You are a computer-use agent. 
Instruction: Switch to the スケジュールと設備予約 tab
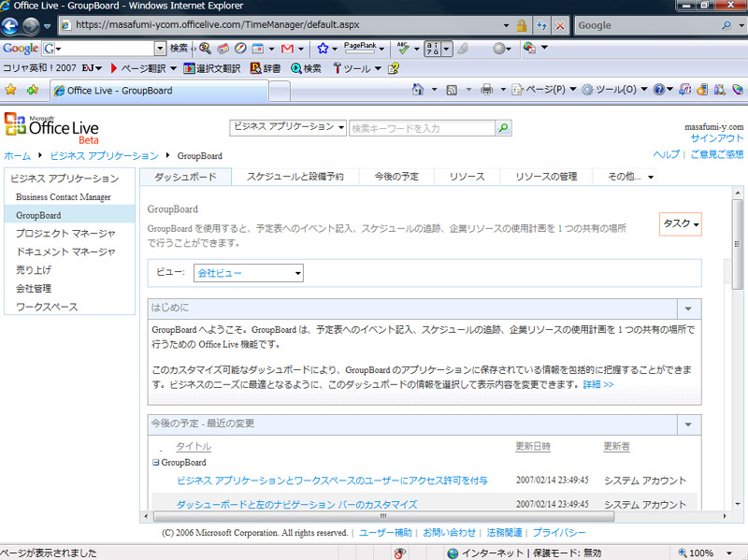point(295,177)
